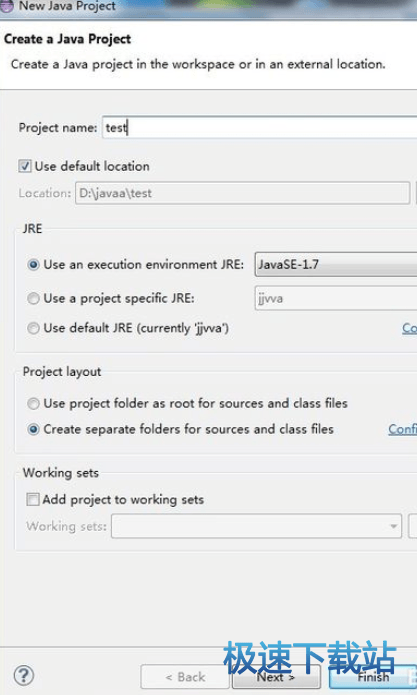Screen dimensions: 417x695
Task: Expand the Working sets combo box arrow
Action: coord(393,526)
